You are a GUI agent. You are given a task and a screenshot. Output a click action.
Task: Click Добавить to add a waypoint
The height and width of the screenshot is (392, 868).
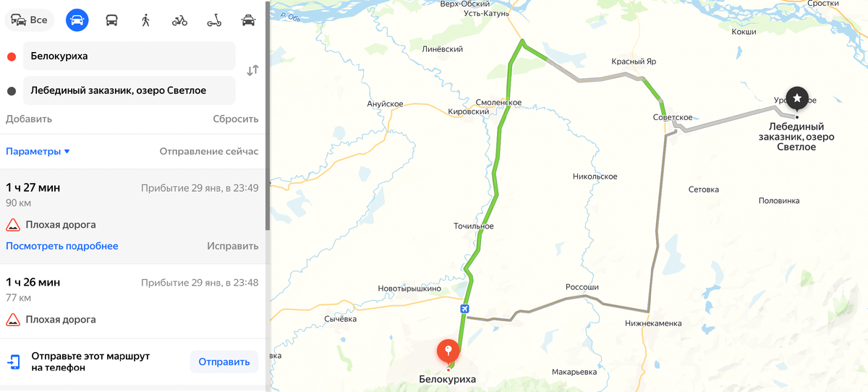(x=29, y=119)
